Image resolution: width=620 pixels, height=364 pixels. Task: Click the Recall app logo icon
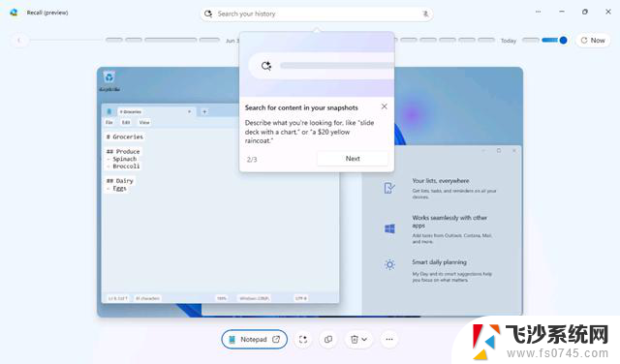[x=14, y=13]
